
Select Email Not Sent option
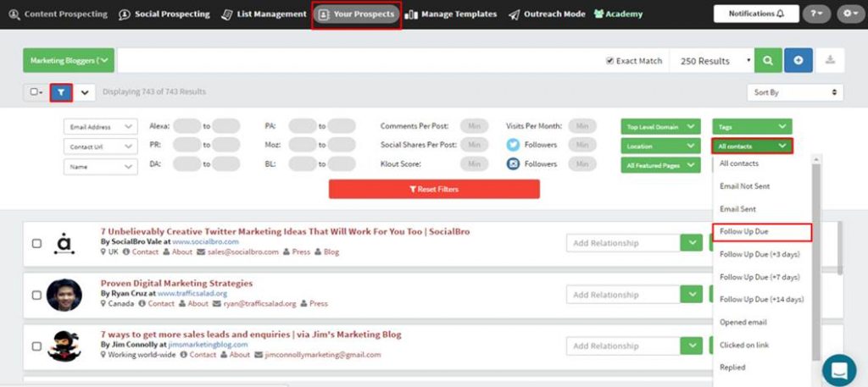(744, 186)
